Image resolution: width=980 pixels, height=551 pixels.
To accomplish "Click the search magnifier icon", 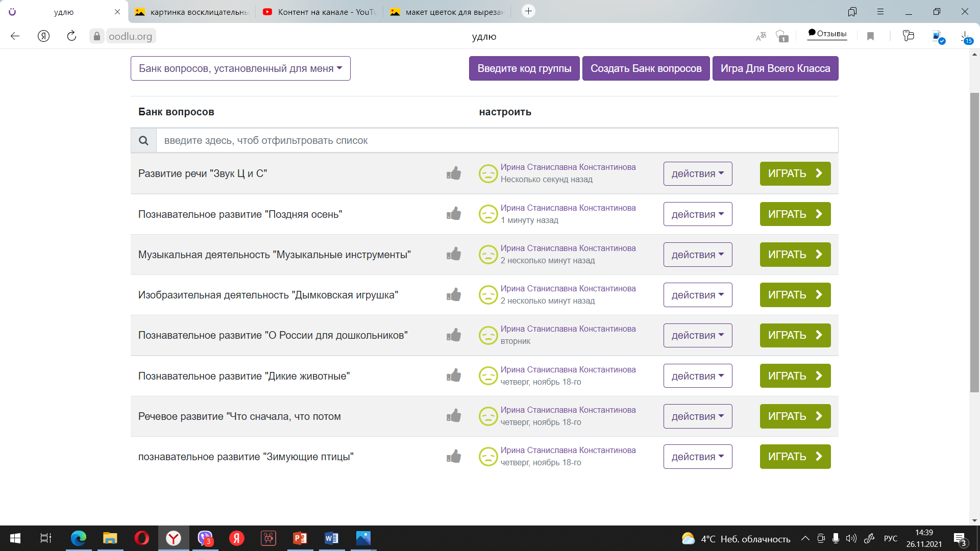I will [143, 140].
